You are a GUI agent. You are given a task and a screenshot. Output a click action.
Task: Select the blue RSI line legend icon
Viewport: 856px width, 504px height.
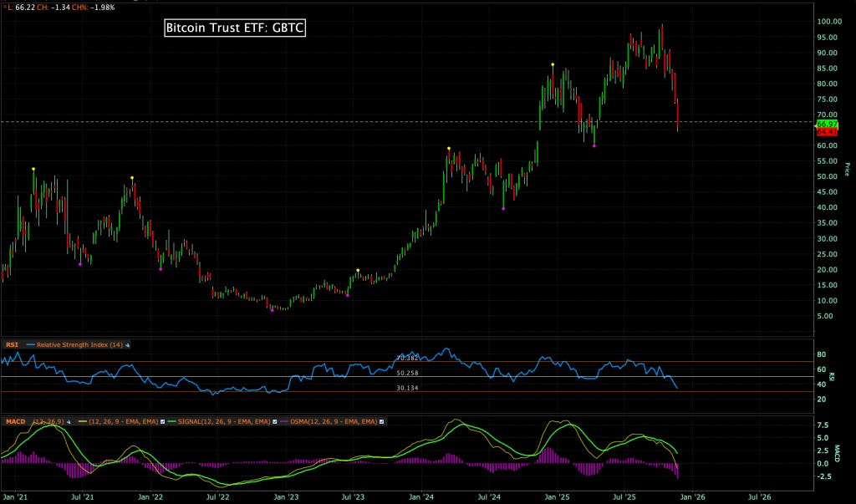pos(30,344)
